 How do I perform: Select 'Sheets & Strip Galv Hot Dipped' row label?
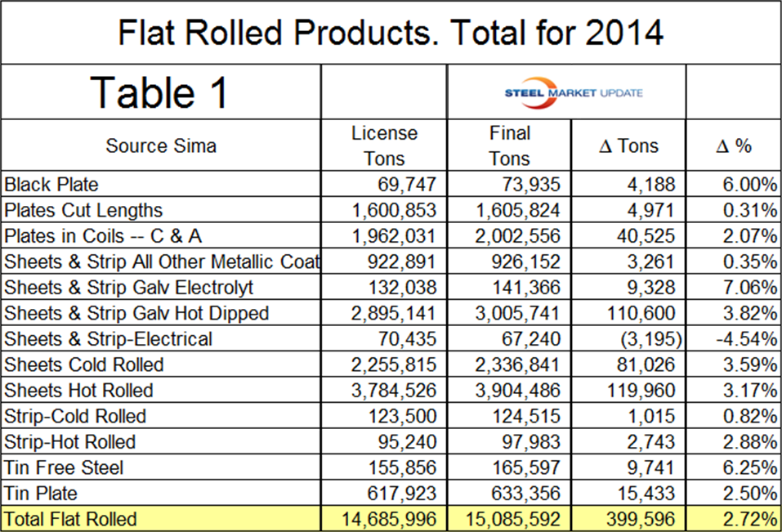136,313
